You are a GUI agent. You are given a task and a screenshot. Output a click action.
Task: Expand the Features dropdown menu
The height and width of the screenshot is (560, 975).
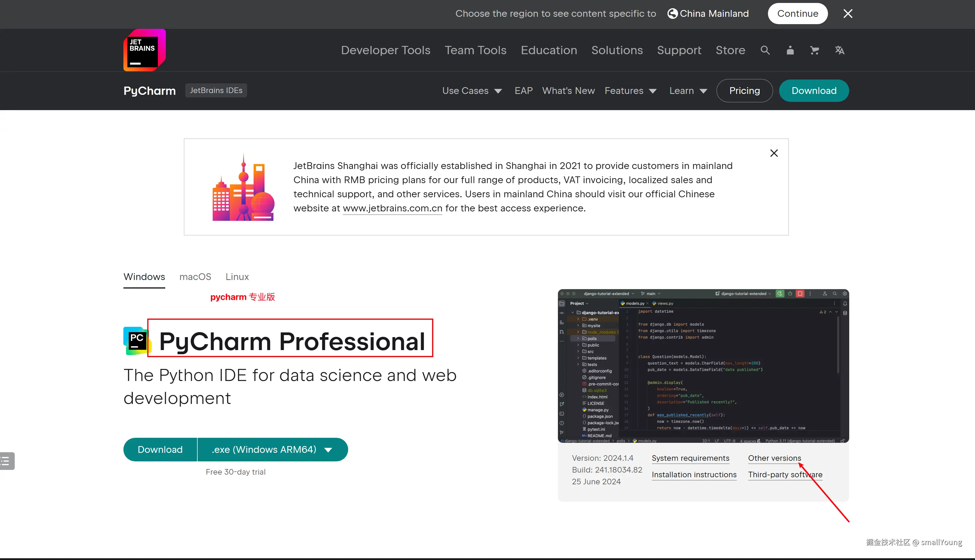(630, 91)
